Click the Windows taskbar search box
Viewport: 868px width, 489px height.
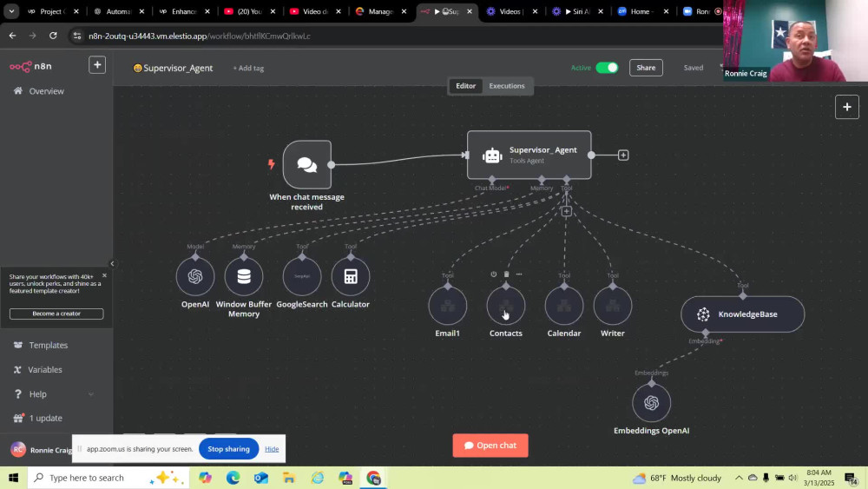(108, 478)
